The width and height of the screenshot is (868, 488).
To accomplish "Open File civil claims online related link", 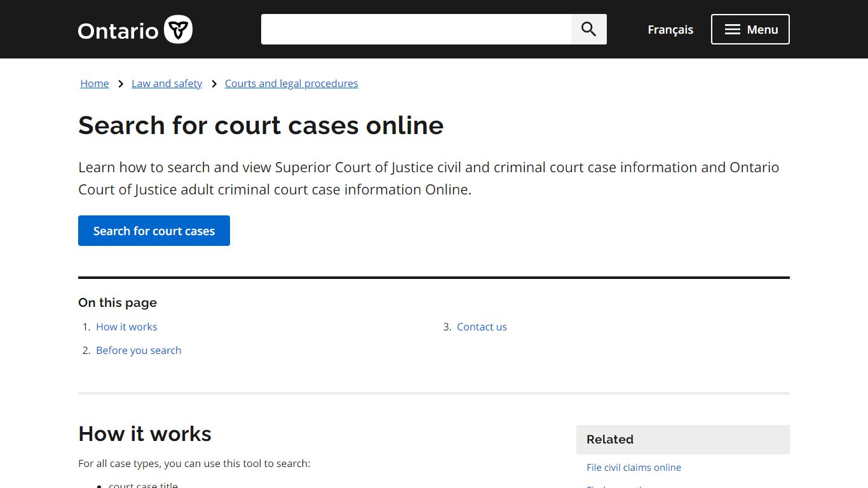I will coord(634,467).
